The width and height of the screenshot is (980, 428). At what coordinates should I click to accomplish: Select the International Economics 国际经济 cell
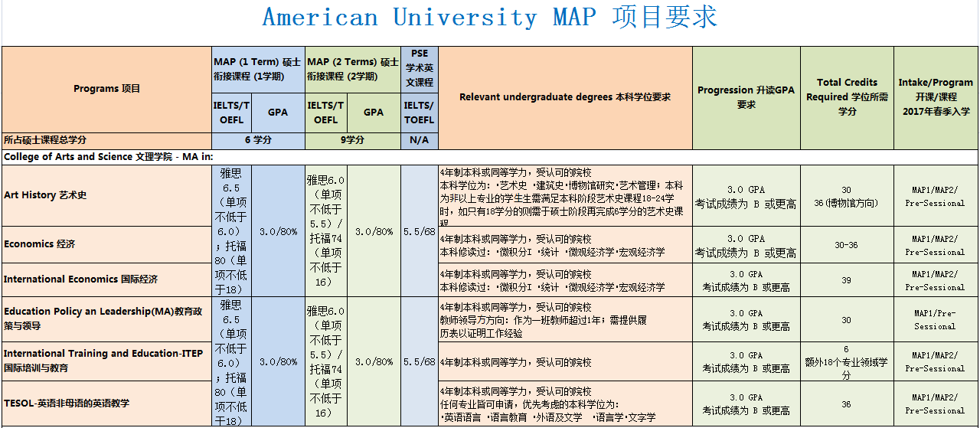107,279
